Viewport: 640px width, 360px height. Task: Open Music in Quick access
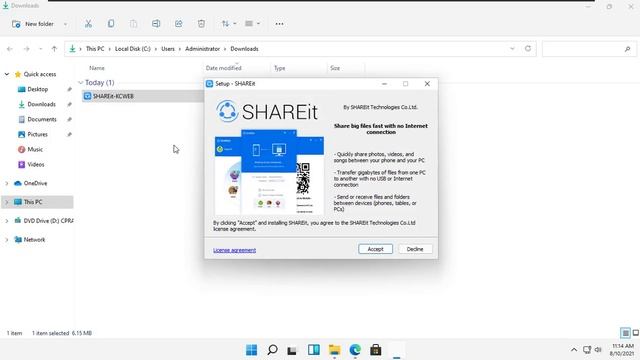click(x=35, y=150)
